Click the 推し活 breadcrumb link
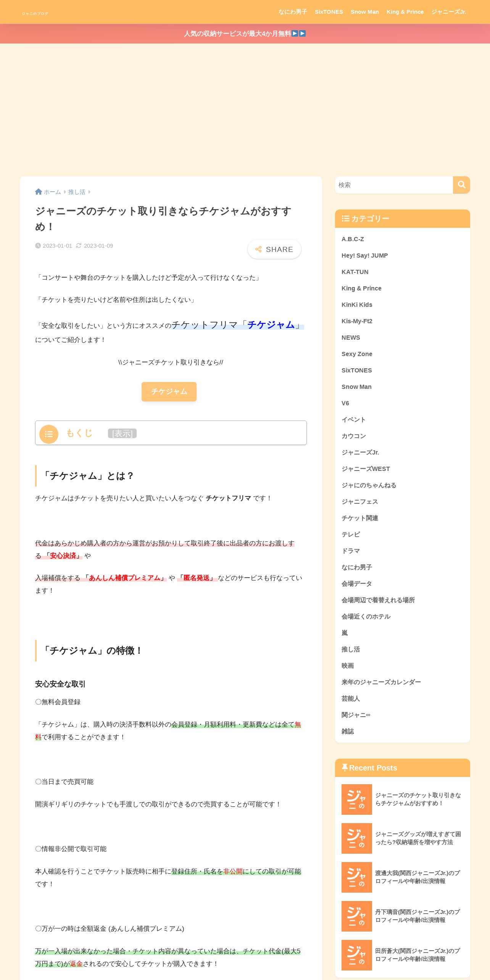 (77, 192)
